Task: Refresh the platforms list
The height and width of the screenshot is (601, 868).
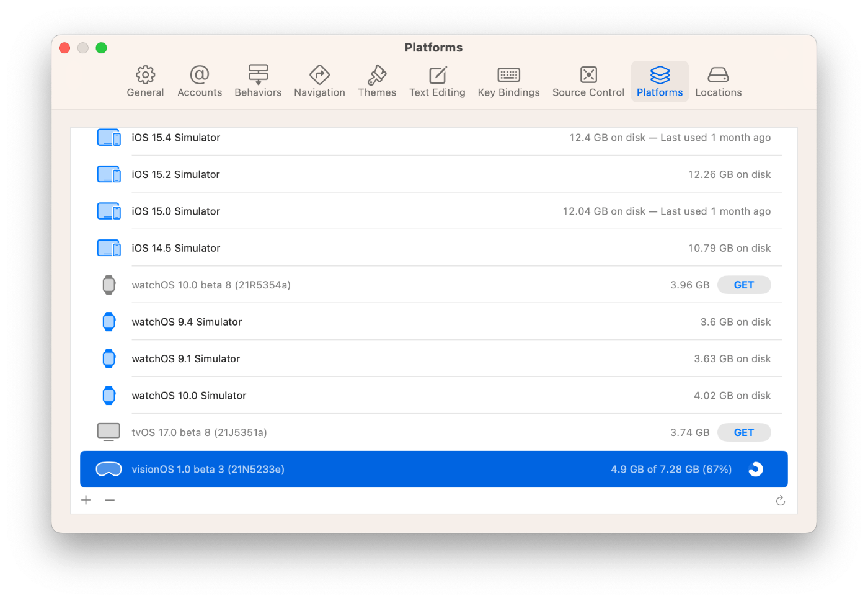Action: (x=781, y=501)
